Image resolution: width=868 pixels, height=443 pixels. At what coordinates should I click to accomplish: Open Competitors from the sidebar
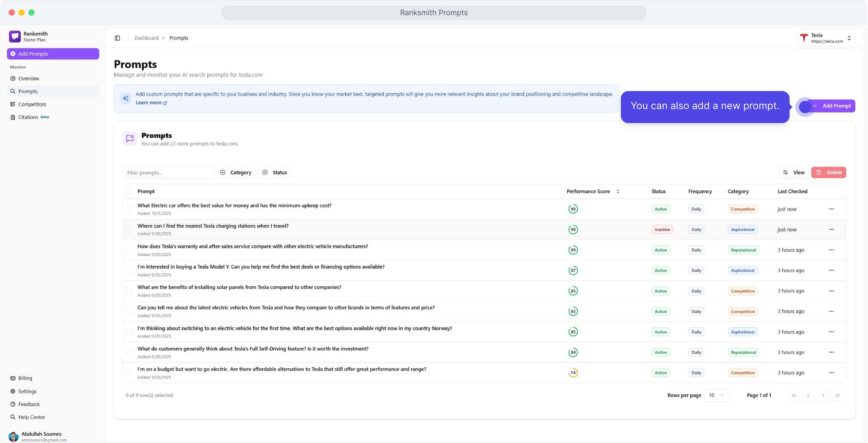(32, 104)
